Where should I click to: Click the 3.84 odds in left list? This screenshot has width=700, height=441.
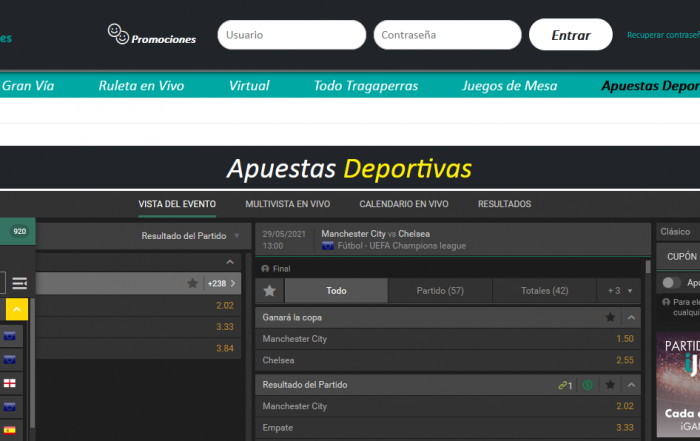(225, 348)
